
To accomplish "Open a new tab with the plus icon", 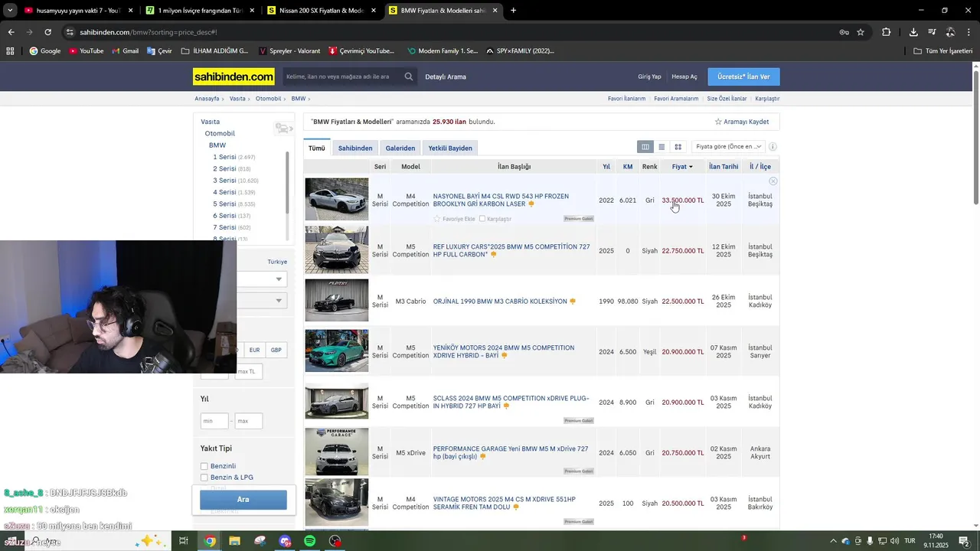I will point(513,11).
